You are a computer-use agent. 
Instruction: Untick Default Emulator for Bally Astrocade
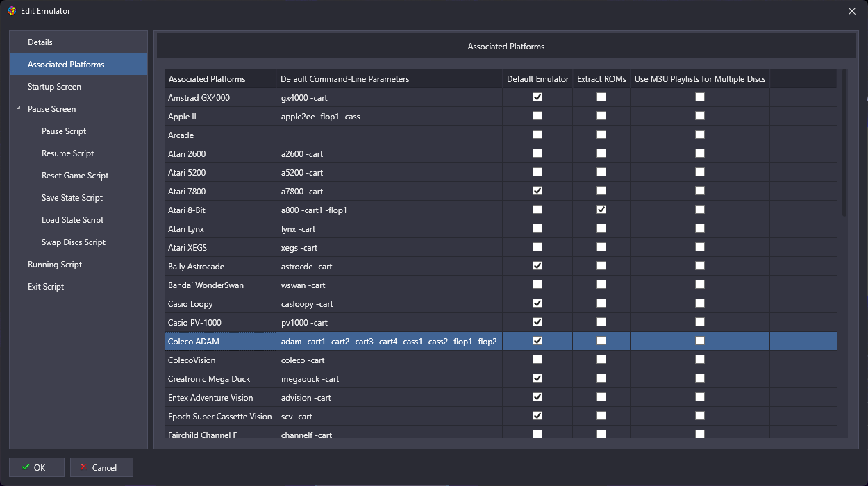point(537,266)
